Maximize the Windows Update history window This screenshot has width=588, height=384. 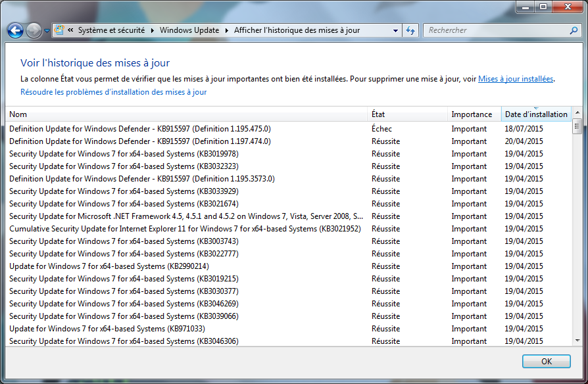point(543,7)
